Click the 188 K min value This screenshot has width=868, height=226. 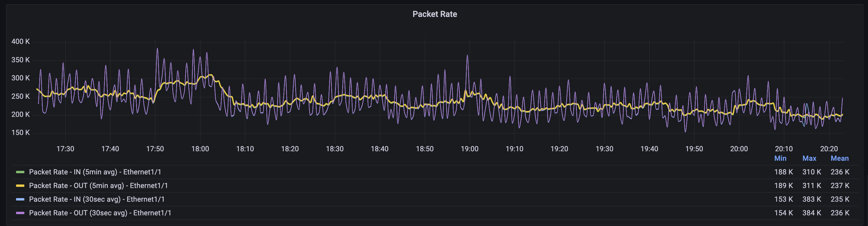pos(784,172)
